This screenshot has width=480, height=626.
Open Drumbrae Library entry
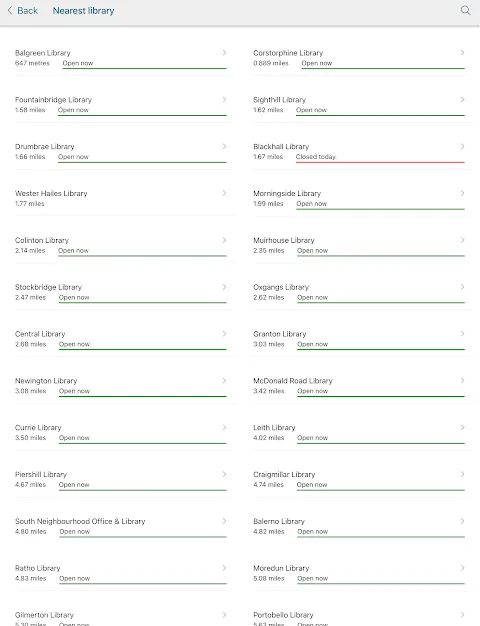(x=121, y=151)
